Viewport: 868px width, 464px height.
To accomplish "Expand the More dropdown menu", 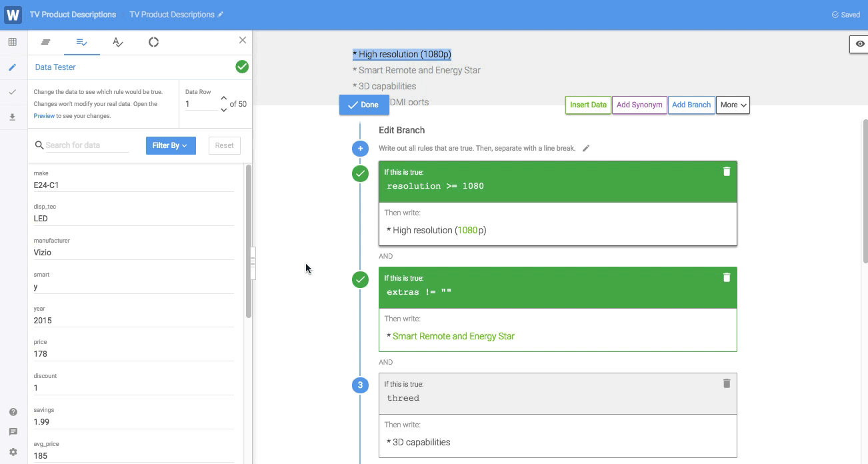I will tap(733, 105).
